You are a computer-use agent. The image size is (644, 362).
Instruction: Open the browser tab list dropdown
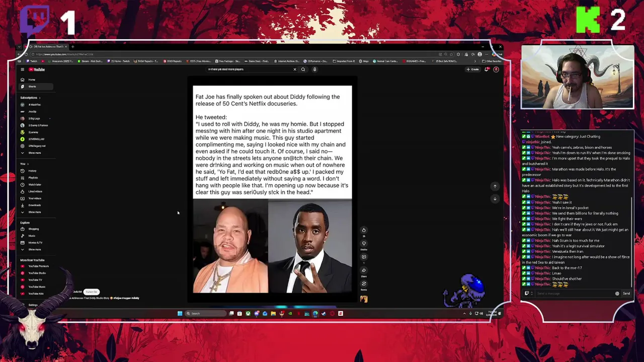tap(19, 47)
